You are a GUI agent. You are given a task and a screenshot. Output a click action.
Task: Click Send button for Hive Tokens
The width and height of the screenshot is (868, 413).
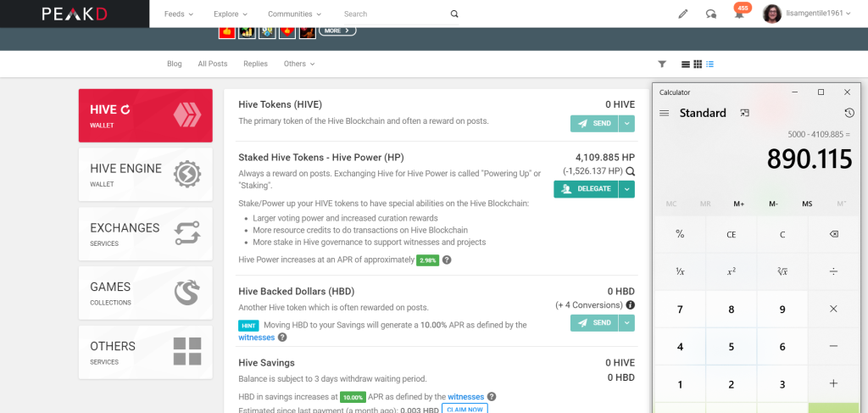tap(594, 124)
